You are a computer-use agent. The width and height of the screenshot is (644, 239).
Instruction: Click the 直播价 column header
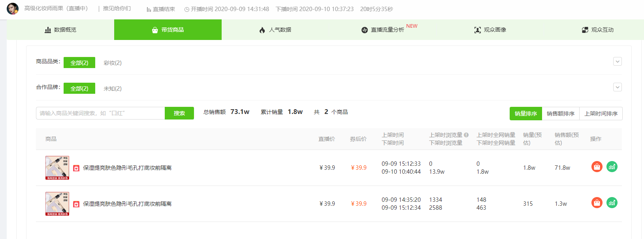[327, 139]
